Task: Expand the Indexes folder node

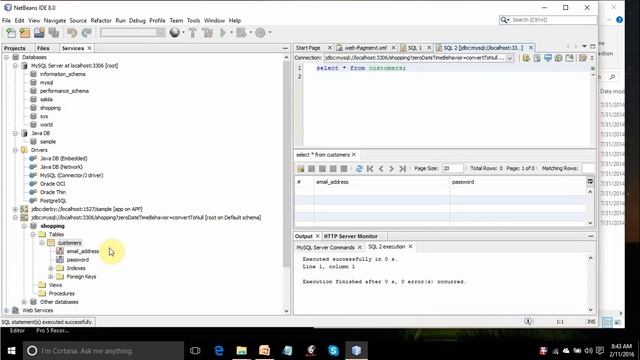Action: click(51, 268)
